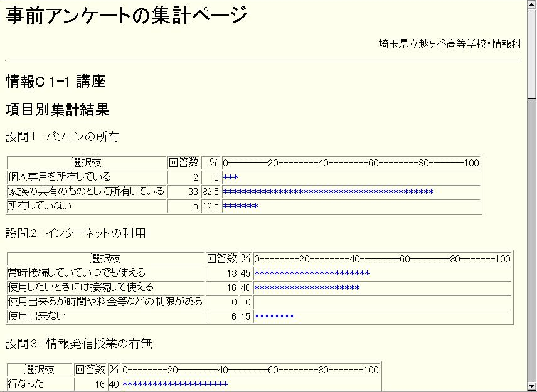Click the 82.5 percent value cell
This screenshot has height=392, width=537.
[x=210, y=191]
